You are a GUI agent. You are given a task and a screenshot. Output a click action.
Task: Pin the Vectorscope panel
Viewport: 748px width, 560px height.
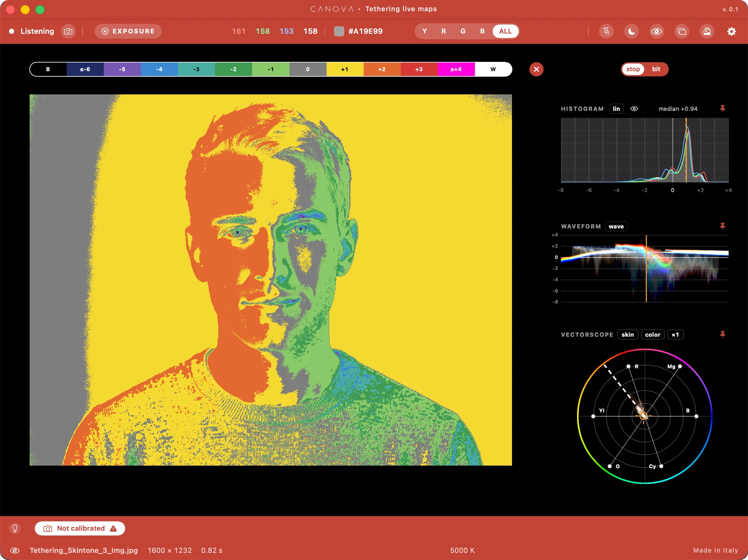723,334
